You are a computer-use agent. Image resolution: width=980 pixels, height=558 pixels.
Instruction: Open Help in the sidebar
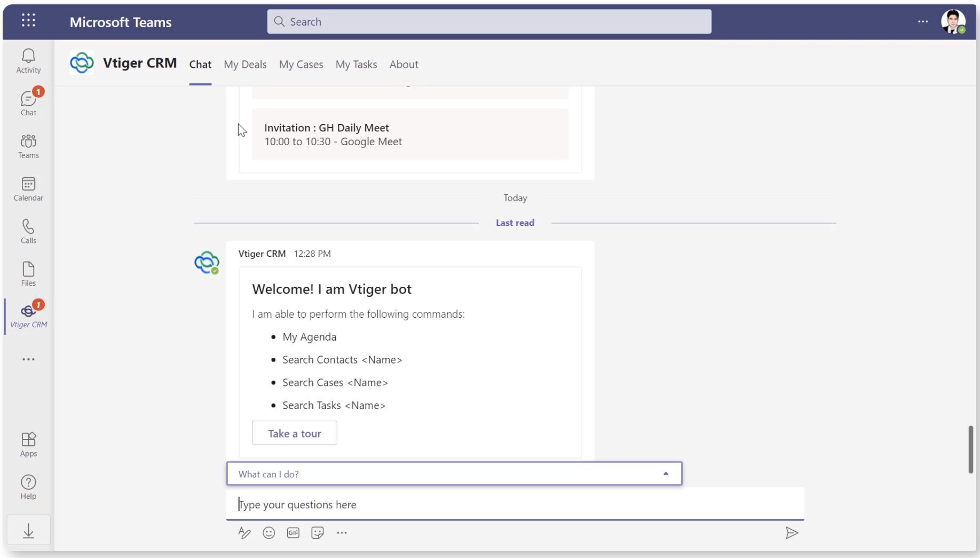coord(28,487)
